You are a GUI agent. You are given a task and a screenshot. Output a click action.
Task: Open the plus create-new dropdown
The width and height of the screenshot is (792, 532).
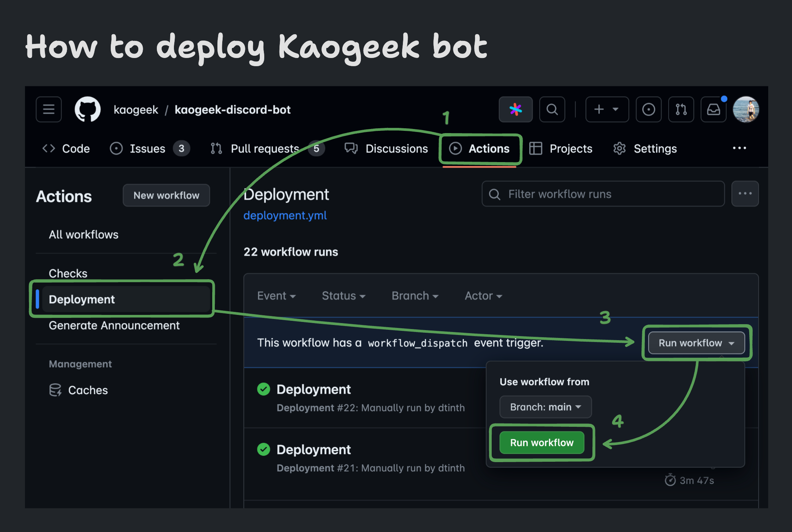[x=607, y=109]
